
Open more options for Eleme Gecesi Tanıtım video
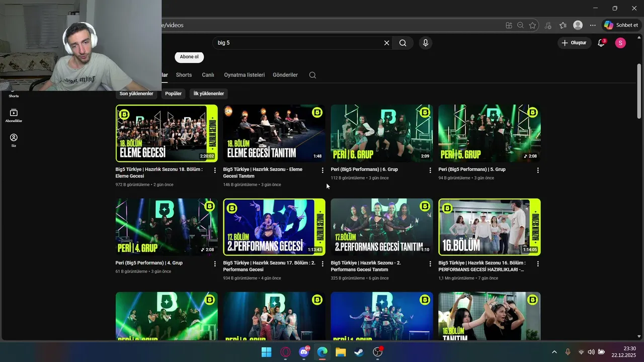coord(323,170)
